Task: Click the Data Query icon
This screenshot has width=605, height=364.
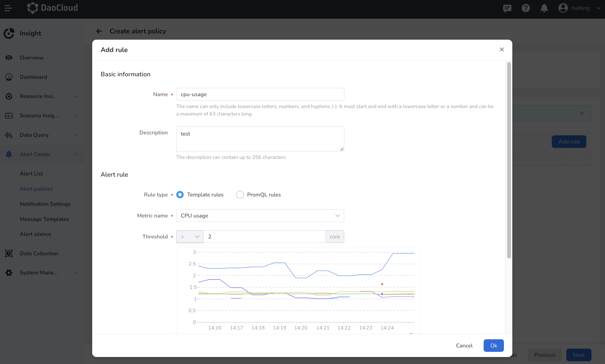Action: click(x=9, y=135)
